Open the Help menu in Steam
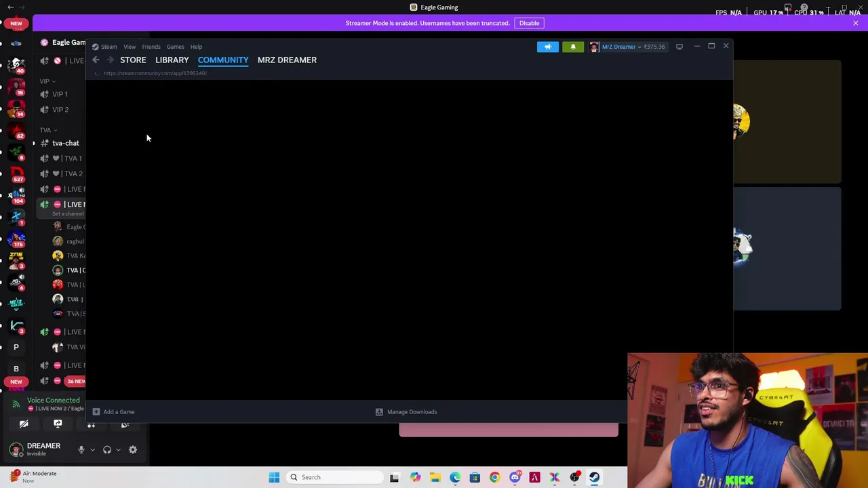This screenshot has width=868, height=488. pyautogui.click(x=196, y=47)
